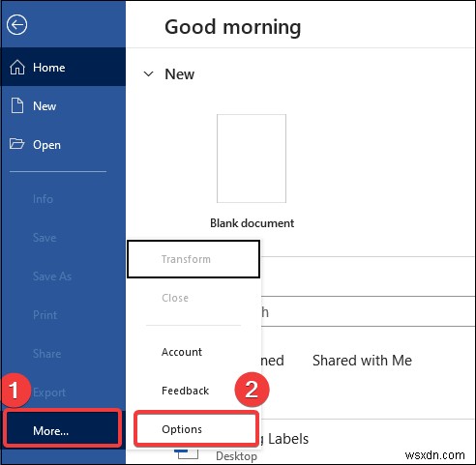Click the back arrow icon
This screenshot has height=465, width=476.
16,25
